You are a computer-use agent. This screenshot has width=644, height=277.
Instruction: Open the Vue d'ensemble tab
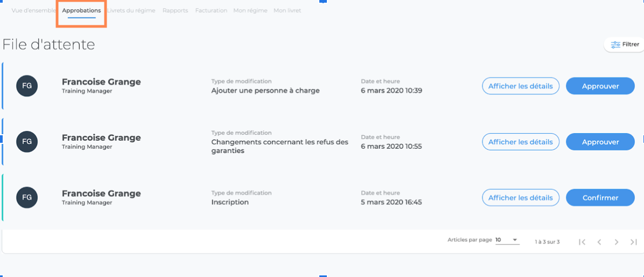[x=33, y=11]
